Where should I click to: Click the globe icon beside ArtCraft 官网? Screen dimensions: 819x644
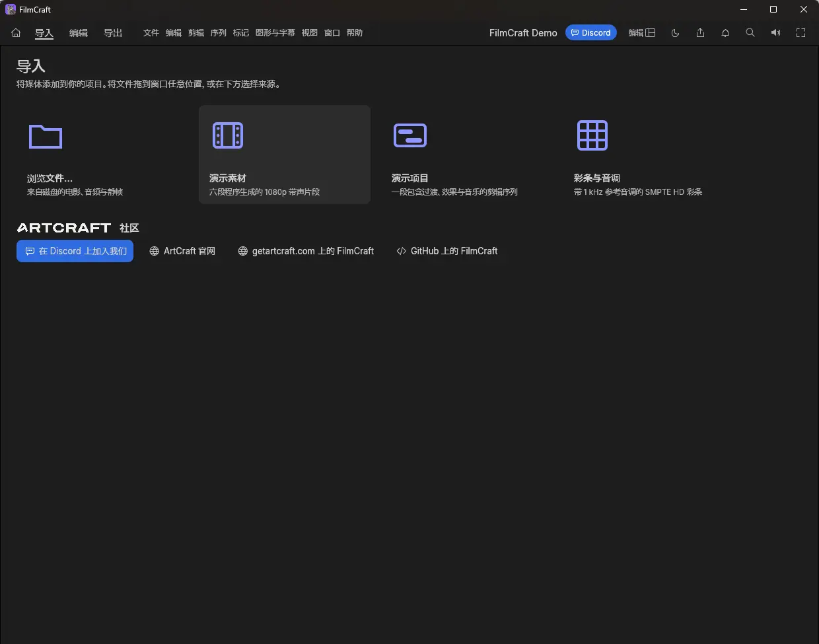(154, 251)
